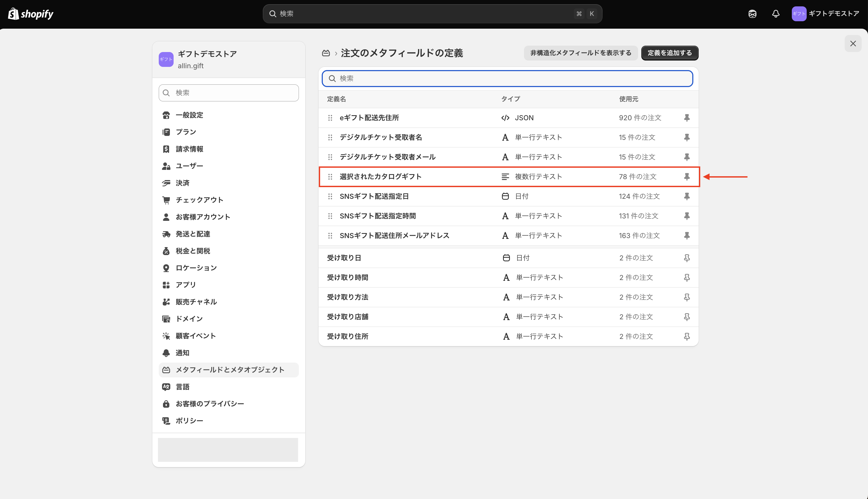Click the drag handle for デジタルチケット受取者メール

(330, 157)
